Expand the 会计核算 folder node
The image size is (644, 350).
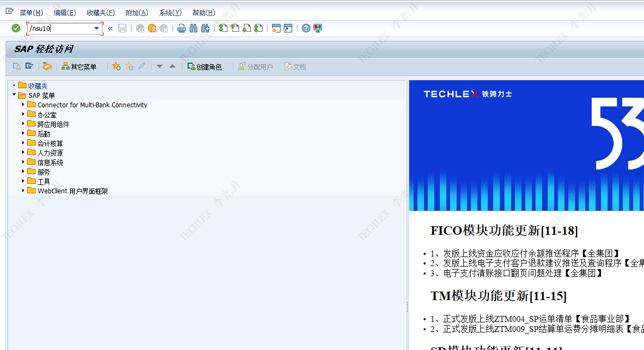coord(23,143)
